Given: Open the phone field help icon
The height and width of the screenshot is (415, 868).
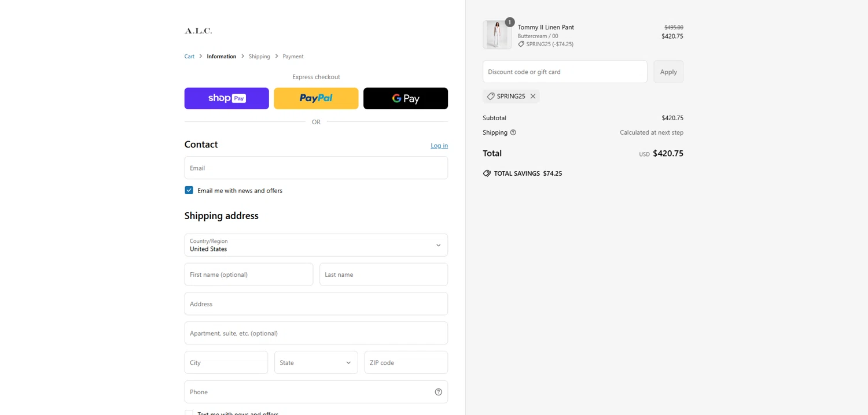Looking at the screenshot, I should pos(438,392).
